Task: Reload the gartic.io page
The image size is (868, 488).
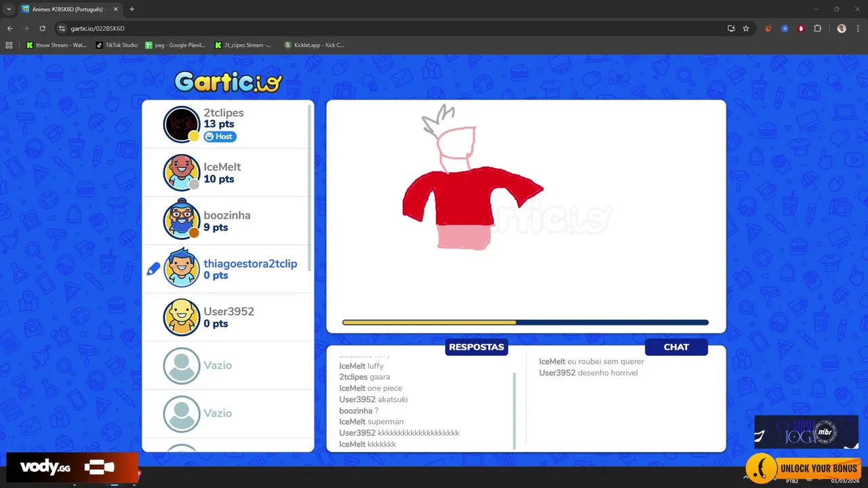Action: point(42,28)
